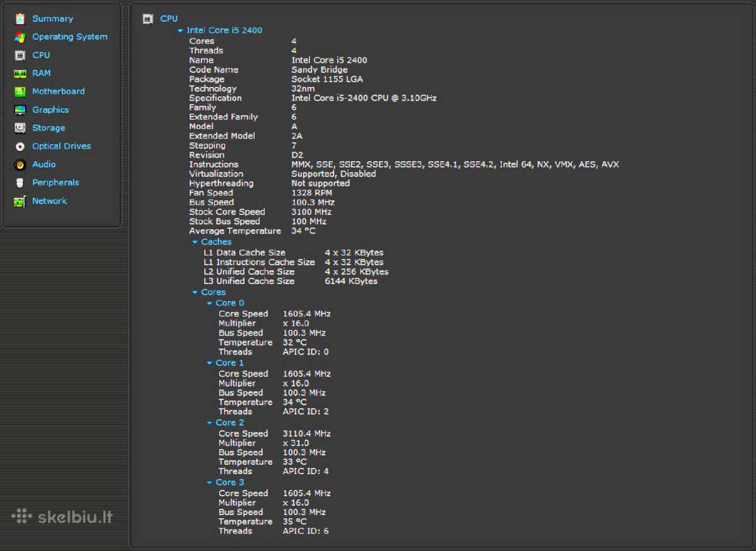Click the Network icon in sidebar
The width and height of the screenshot is (756, 551).
point(20,202)
